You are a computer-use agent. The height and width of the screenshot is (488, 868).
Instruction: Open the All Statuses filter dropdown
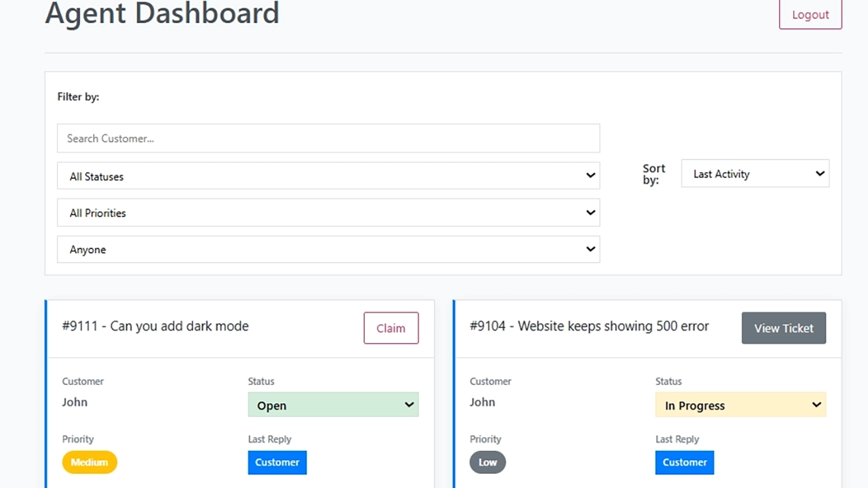[328, 176]
